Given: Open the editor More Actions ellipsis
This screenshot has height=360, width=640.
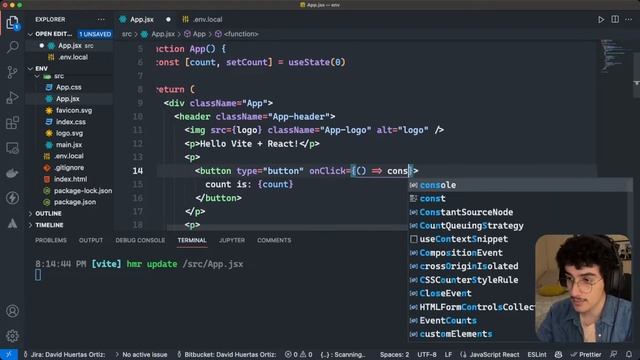Looking at the screenshot, I should click(629, 20).
